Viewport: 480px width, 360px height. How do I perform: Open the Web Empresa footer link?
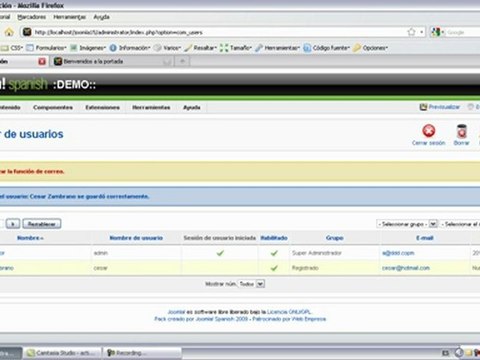[309, 319]
